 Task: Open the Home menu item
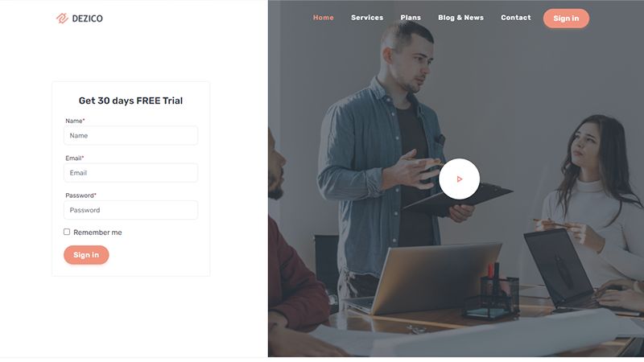324,18
